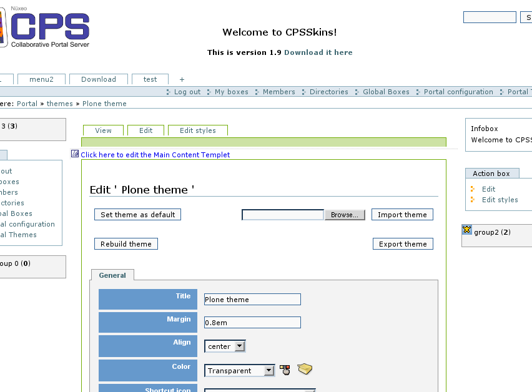The height and width of the screenshot is (392, 532).
Task: Click the Infobox heading
Action: (485, 129)
